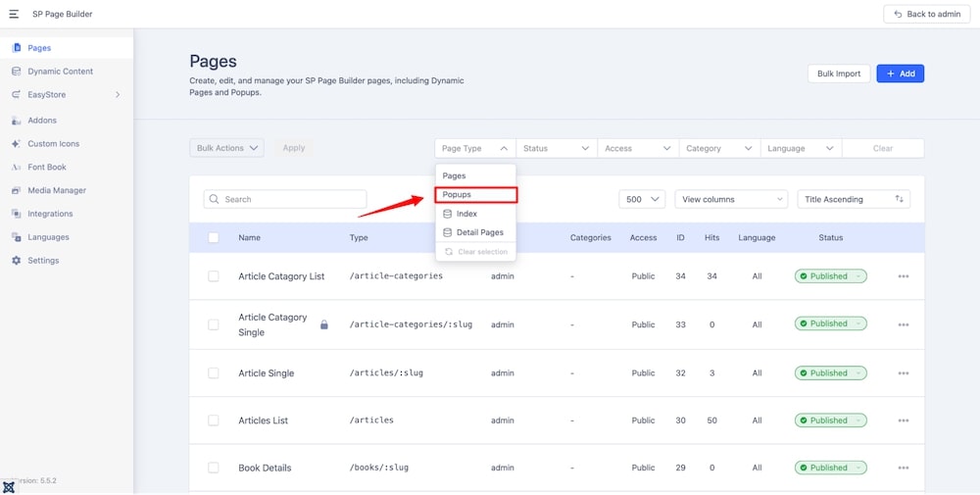
Task: Click the hamburger menu icon
Action: click(14, 14)
